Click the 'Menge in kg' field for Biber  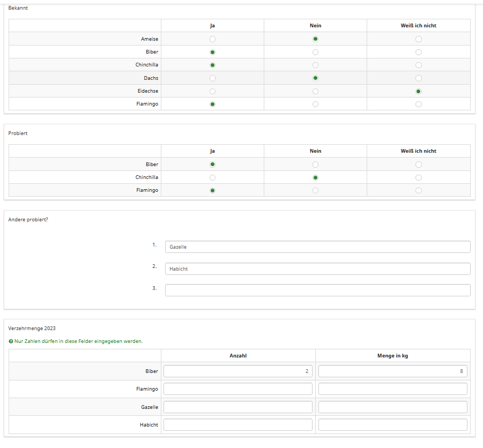[x=392, y=371]
